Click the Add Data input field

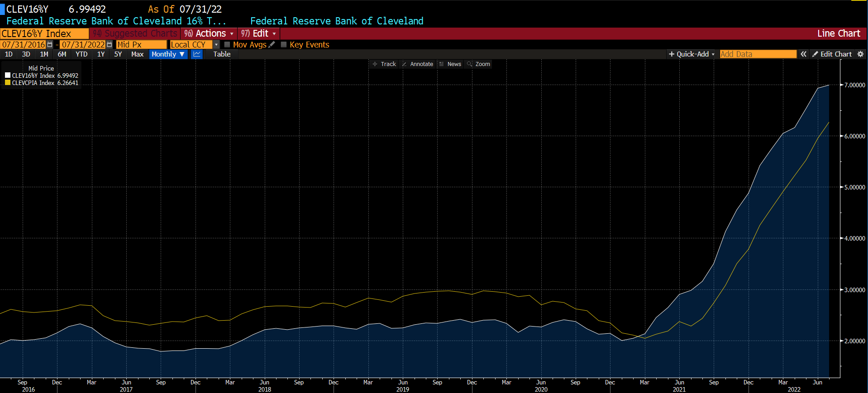point(758,54)
